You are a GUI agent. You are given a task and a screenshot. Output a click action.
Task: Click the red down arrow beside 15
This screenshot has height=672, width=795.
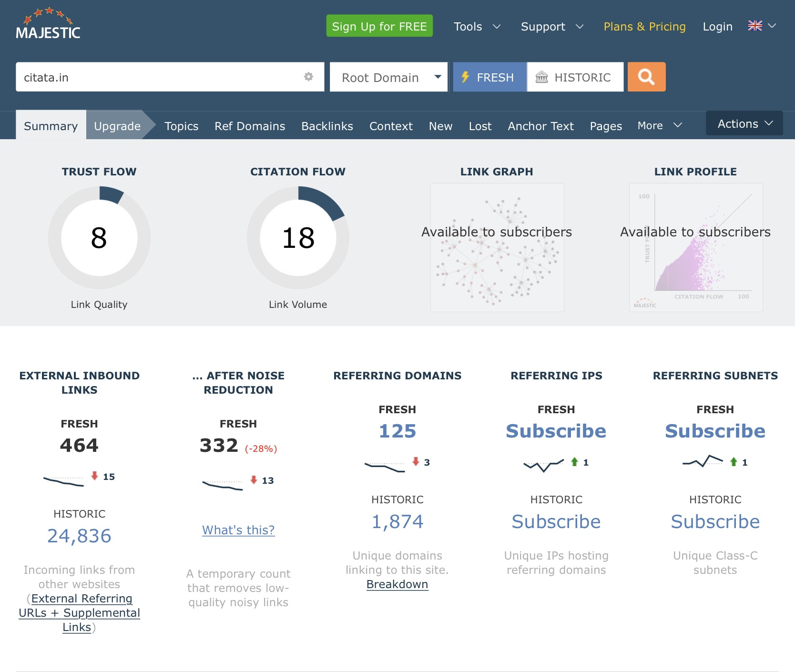(x=94, y=476)
